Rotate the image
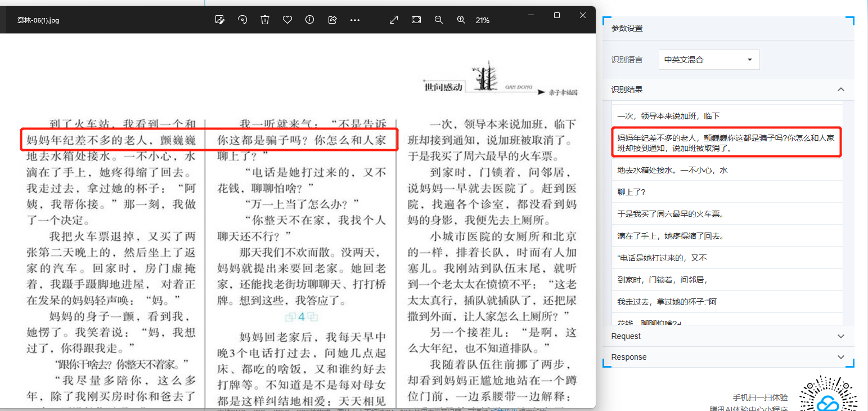868x411 pixels. point(242,20)
